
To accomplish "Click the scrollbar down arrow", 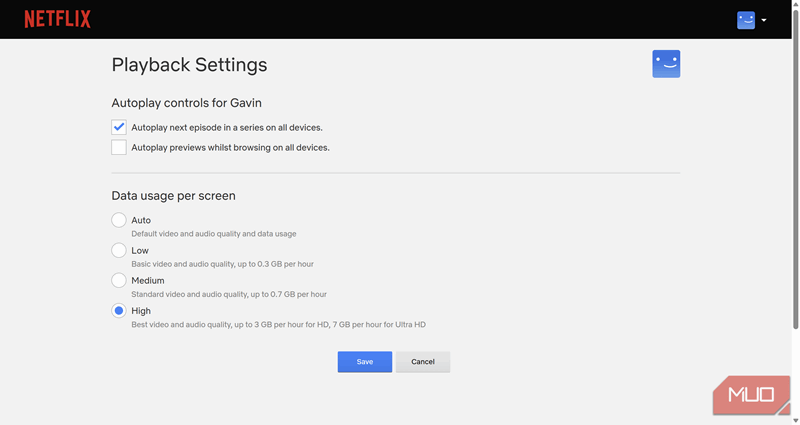I will pyautogui.click(x=795, y=420).
